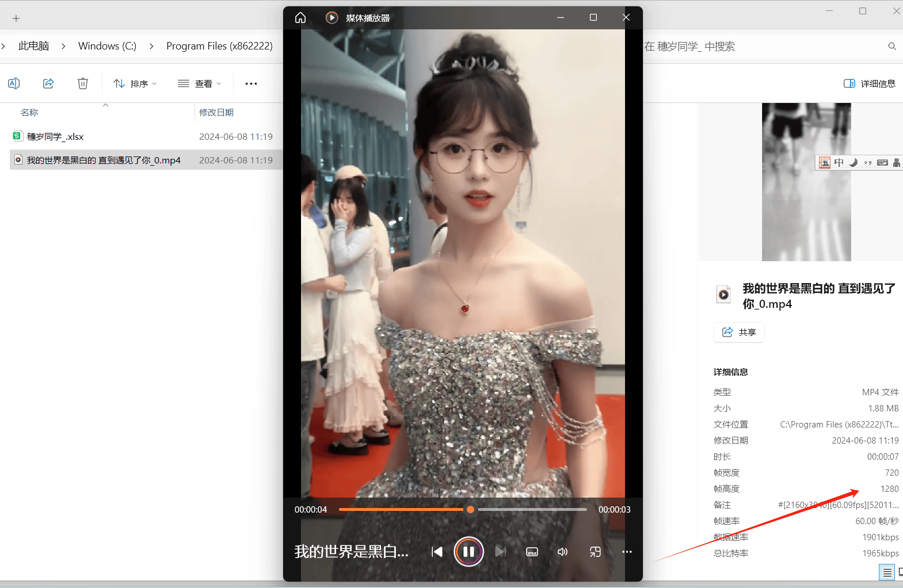Click the video thumbnail preview in details pane

point(806,182)
